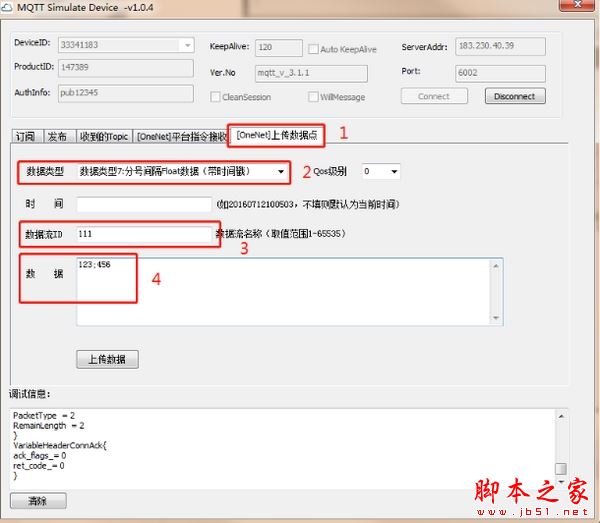This screenshot has width=600, height=523.
Task: Click the ProductID input field
Action: coord(126,67)
